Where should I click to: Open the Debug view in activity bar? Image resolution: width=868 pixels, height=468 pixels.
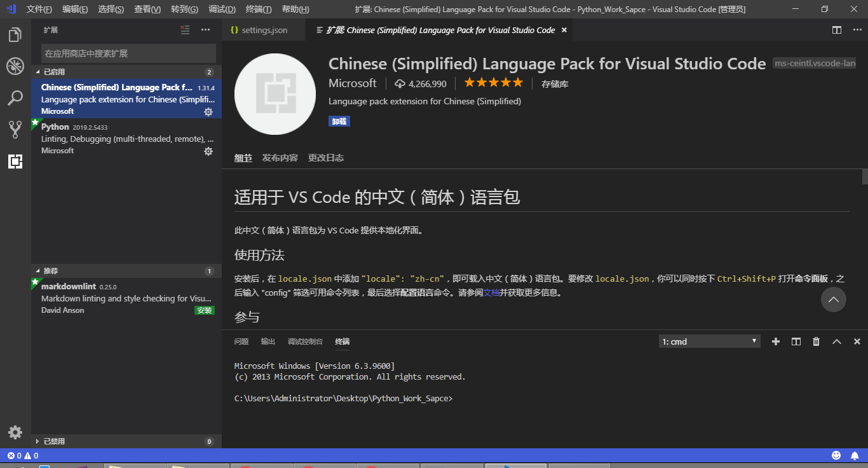pyautogui.click(x=15, y=66)
